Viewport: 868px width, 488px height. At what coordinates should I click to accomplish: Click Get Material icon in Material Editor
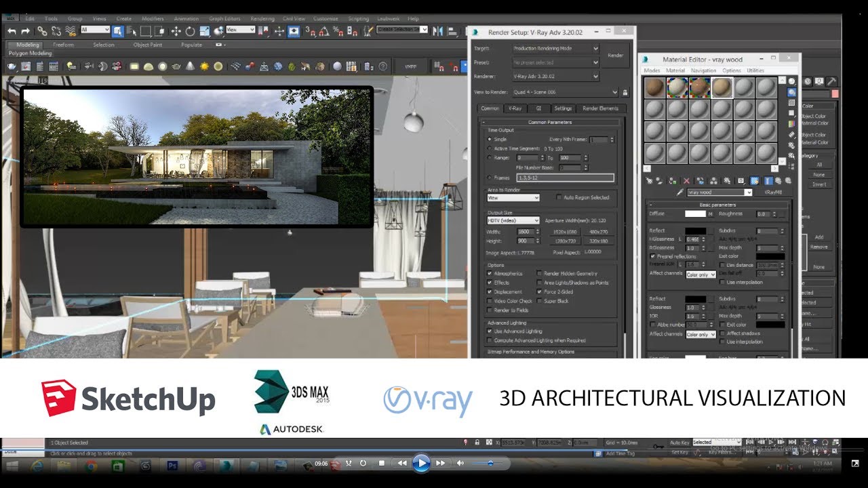pyautogui.click(x=650, y=181)
